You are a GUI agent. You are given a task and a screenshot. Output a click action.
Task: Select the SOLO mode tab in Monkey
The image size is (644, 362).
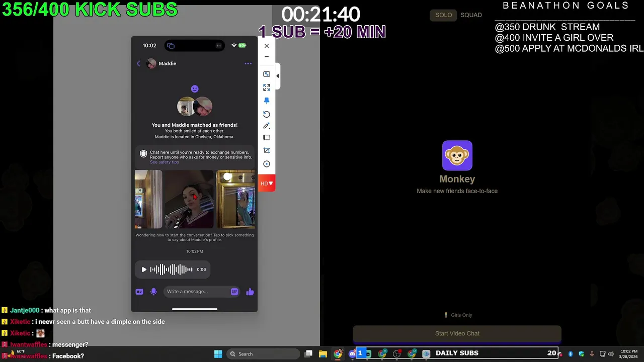pos(443,15)
